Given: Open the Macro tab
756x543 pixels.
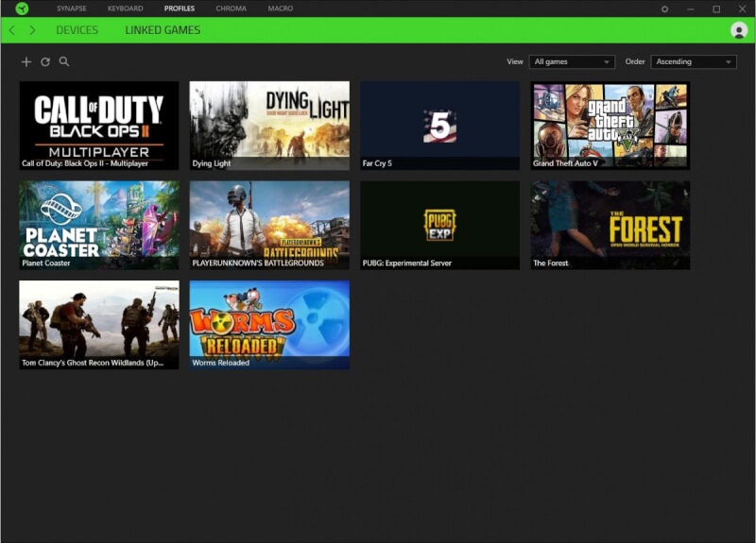Looking at the screenshot, I should pyautogui.click(x=280, y=8).
